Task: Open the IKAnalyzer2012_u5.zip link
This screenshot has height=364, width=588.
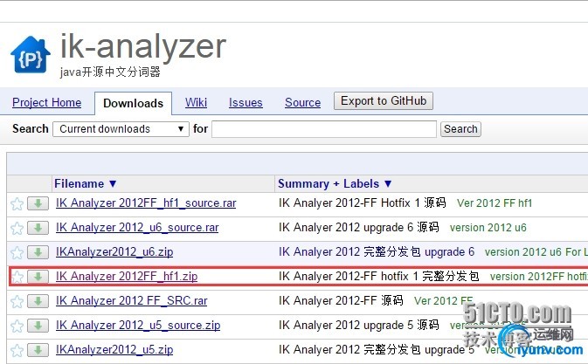Action: click(114, 349)
